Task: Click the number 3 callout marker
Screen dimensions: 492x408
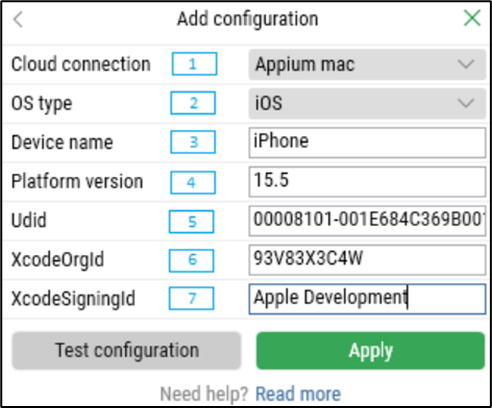Action: click(x=193, y=142)
